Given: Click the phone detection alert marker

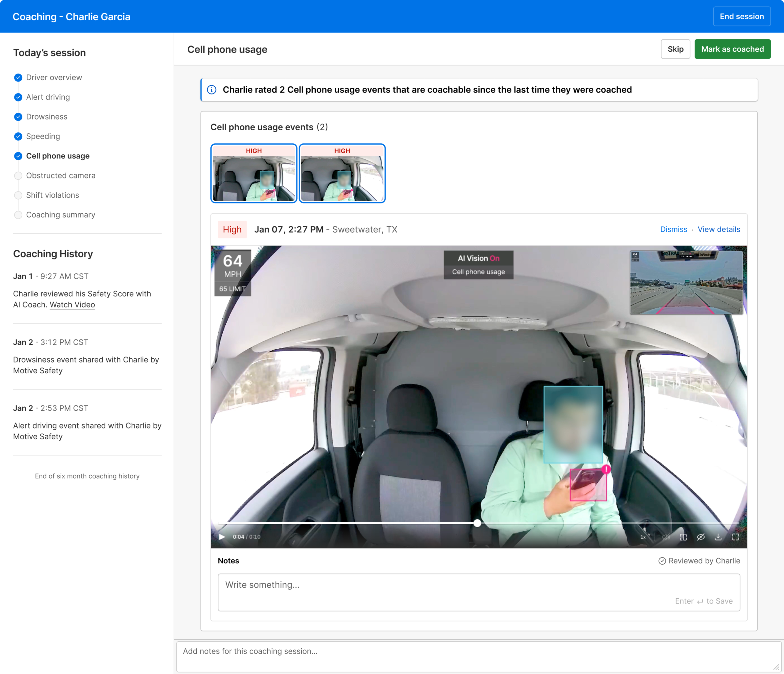Looking at the screenshot, I should click(606, 469).
